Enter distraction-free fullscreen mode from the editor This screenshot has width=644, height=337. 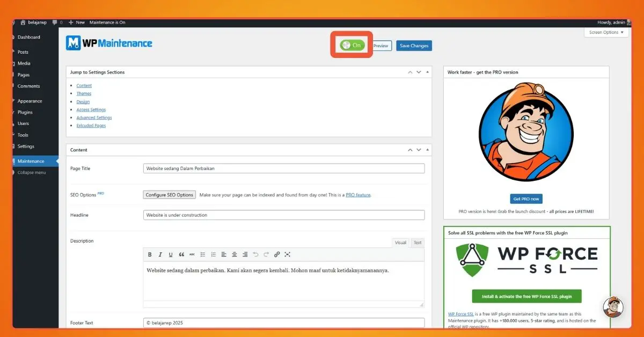(288, 254)
